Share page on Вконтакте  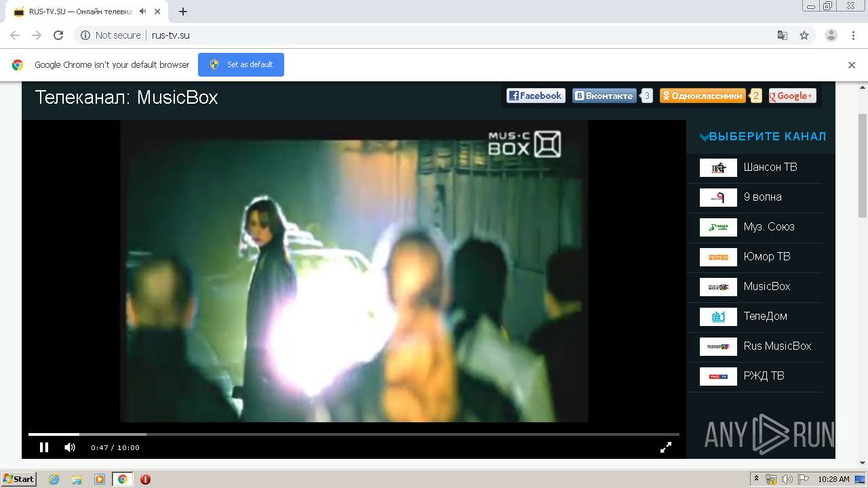604,96
